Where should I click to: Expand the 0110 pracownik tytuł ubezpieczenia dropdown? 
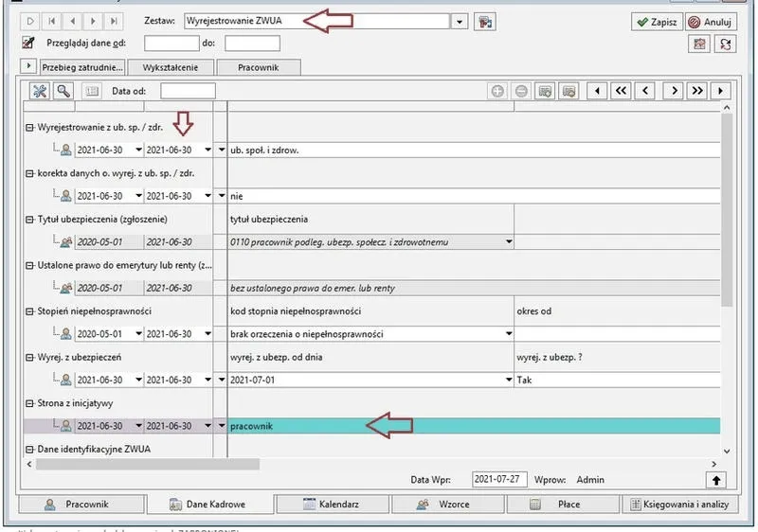click(x=509, y=241)
